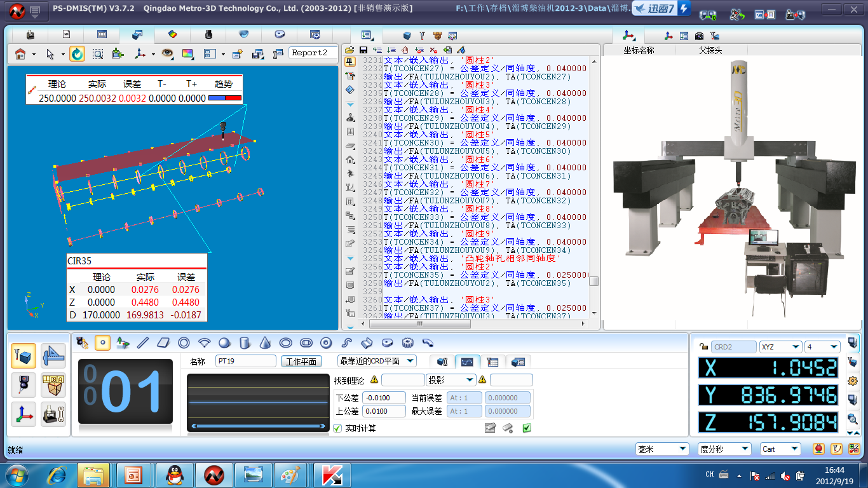Click the new report window icon
Viewport: 868px width, 488px height.
point(238,54)
